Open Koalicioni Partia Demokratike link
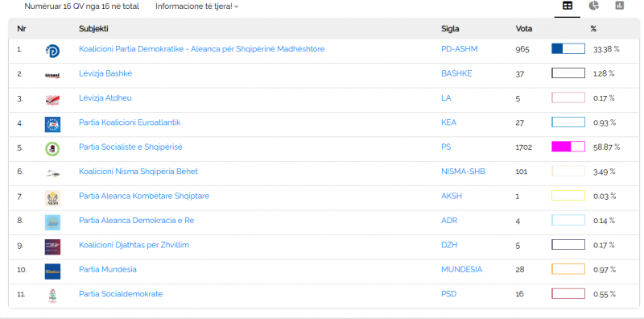644x319 pixels. [202, 49]
